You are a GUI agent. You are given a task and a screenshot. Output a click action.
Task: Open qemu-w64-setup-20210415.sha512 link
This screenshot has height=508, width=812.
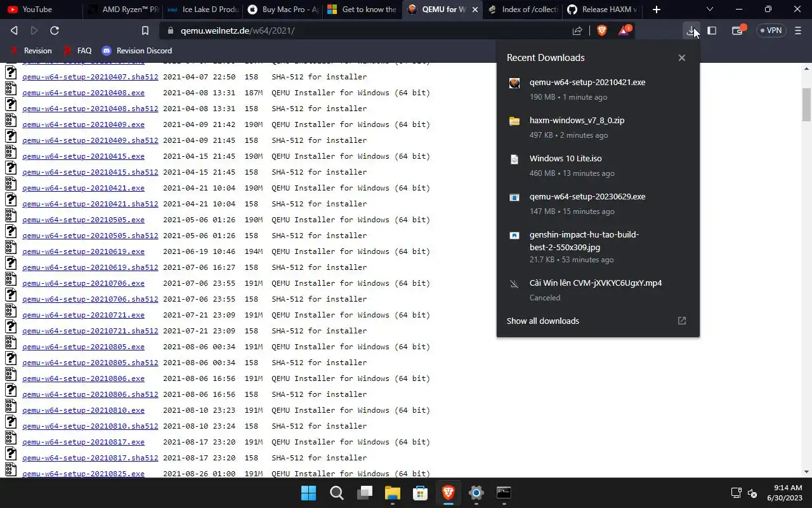(90, 172)
